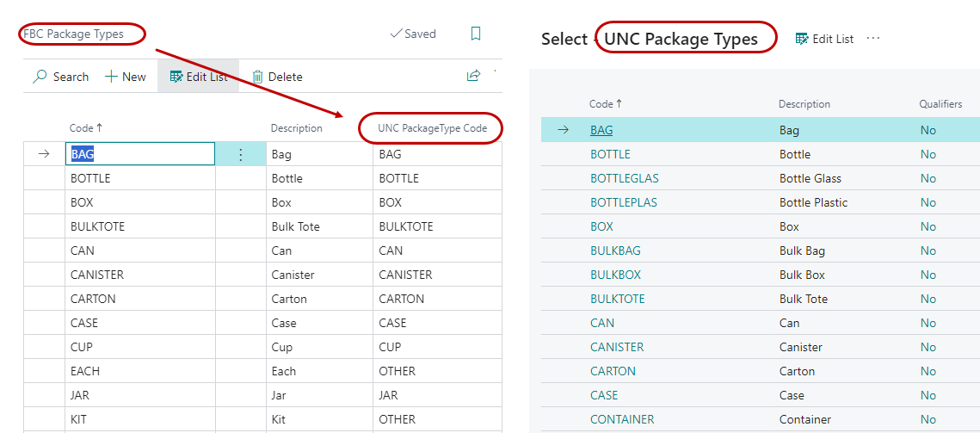
Task: Open the BAG row three-dot menu
Action: (x=240, y=154)
